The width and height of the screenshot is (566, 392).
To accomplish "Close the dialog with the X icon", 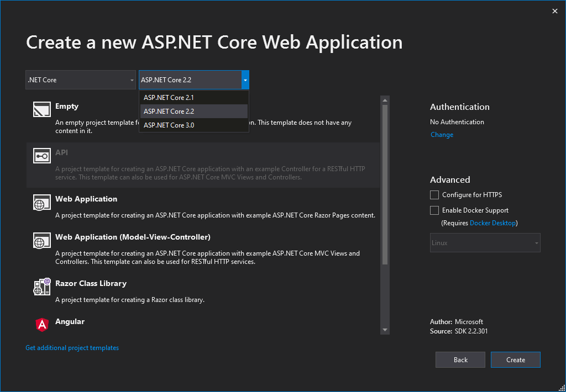I will click(555, 11).
